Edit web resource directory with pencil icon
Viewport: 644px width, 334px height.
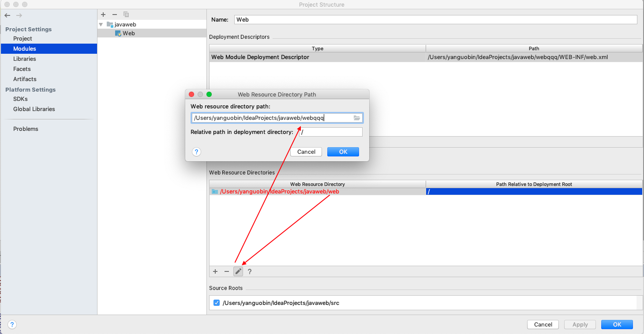point(238,271)
